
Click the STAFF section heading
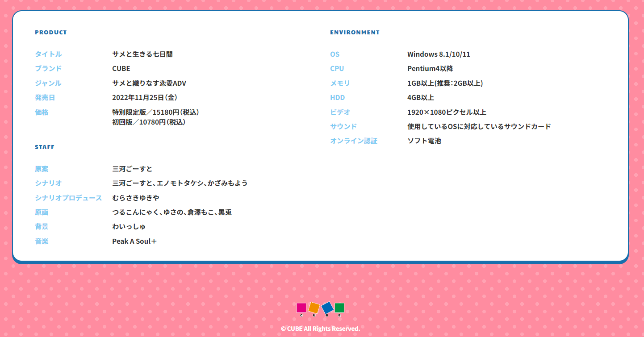(45, 147)
